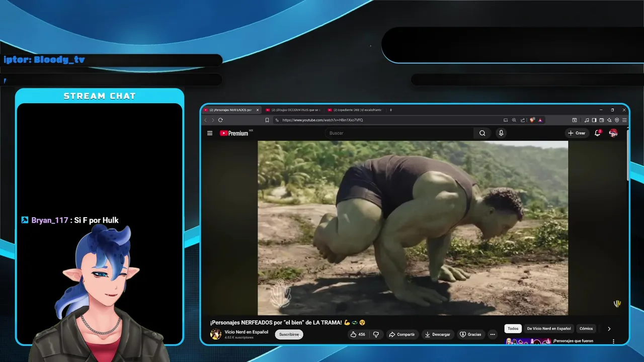Screen dimensions: 644x362
Task: Select 'De Vicio Nerd en Español' chip
Action: click(x=549, y=329)
